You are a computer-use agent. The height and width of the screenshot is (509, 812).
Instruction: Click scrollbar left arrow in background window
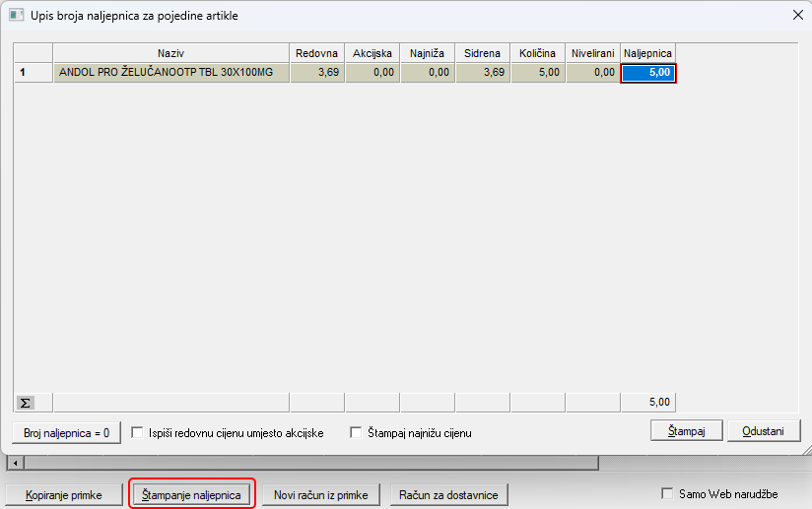click(16, 463)
